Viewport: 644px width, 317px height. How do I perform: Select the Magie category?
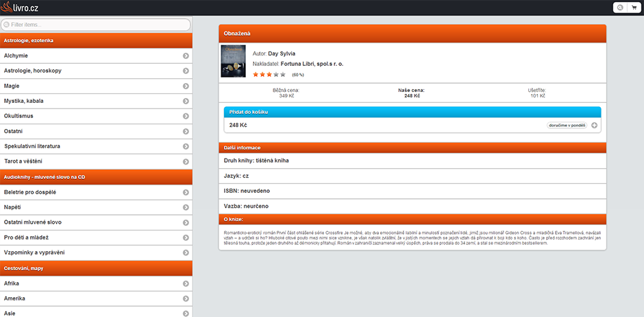coord(96,86)
